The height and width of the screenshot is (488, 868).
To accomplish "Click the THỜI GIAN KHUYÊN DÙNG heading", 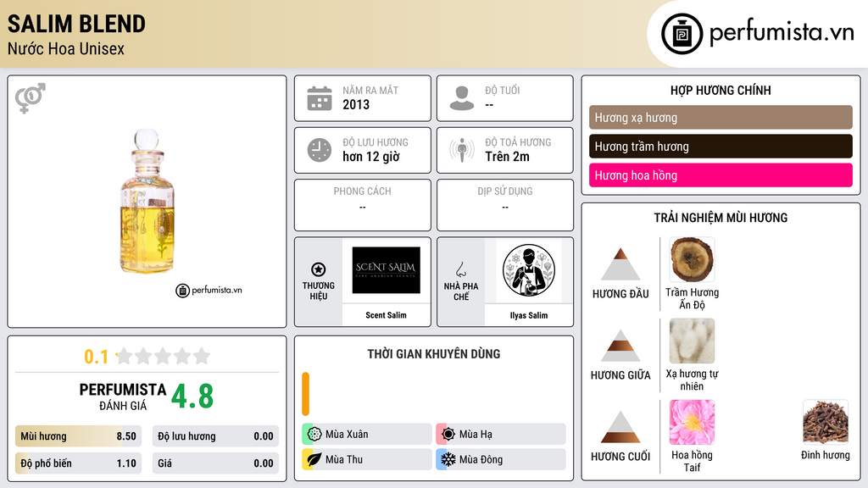I will pyautogui.click(x=434, y=353).
